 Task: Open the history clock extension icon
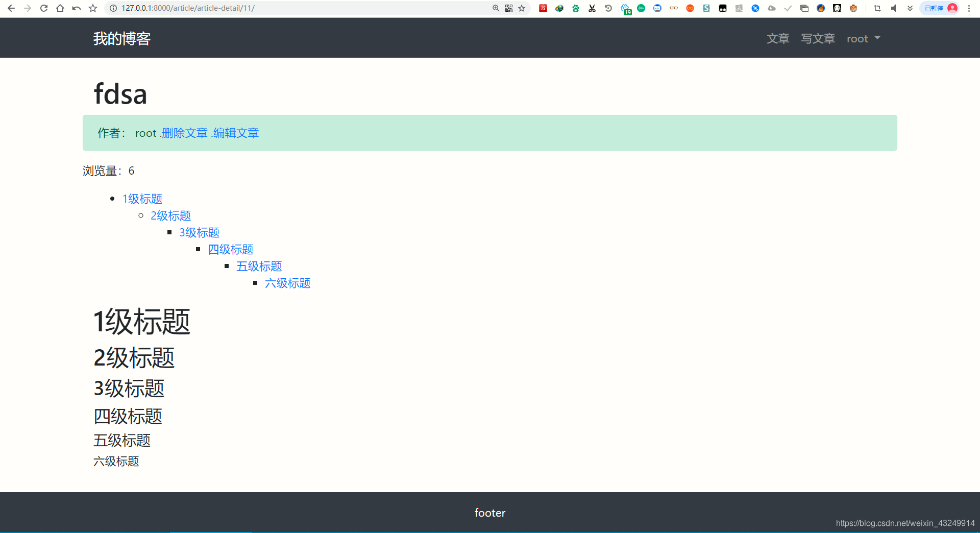608,8
